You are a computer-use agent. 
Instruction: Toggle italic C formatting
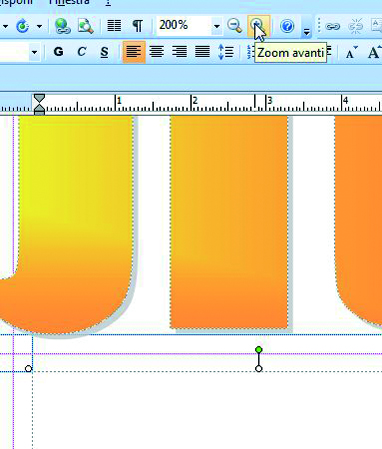(82, 52)
